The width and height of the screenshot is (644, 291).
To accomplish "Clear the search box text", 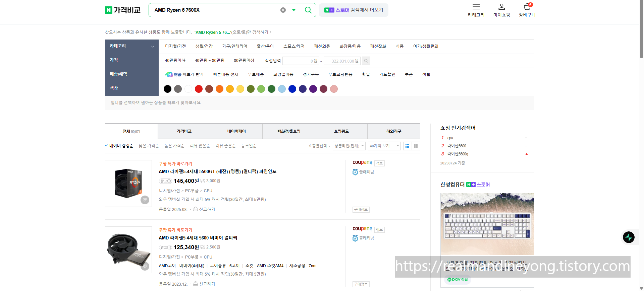I will tap(283, 10).
